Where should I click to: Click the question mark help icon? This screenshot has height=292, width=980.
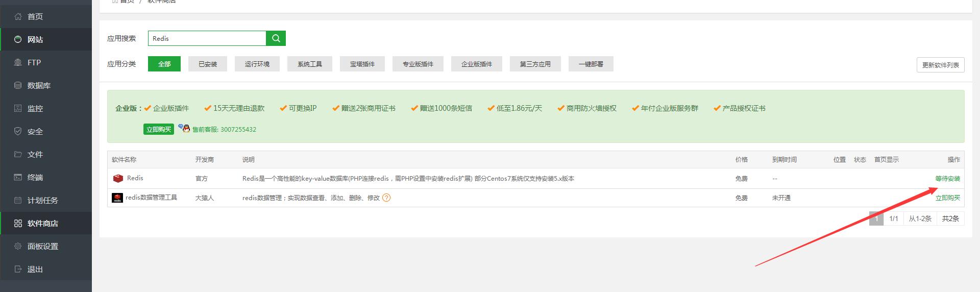(386, 198)
